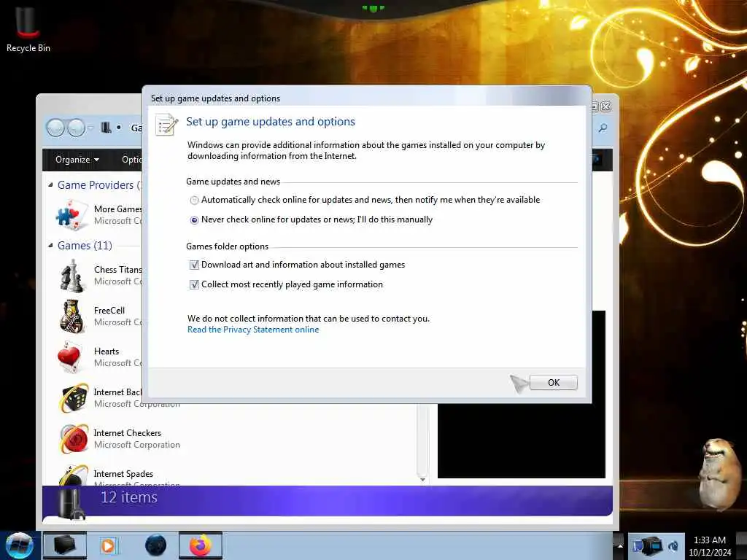Select Internet Backgammon dice icon
The width and height of the screenshot is (747, 560).
(x=74, y=398)
